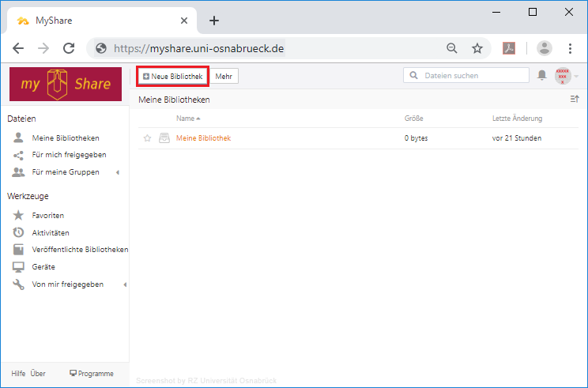Open Meine Bibliotheken in sidebar
This screenshot has width=588, height=388.
[66, 138]
